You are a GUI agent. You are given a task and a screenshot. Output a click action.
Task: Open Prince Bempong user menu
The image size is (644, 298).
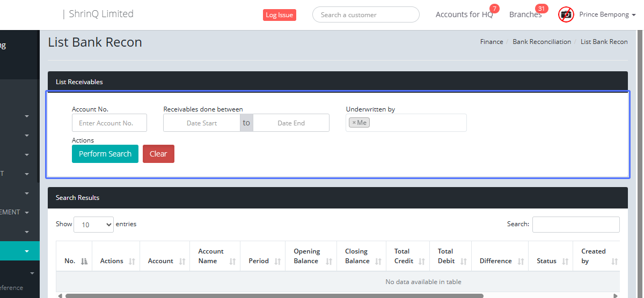tap(607, 14)
